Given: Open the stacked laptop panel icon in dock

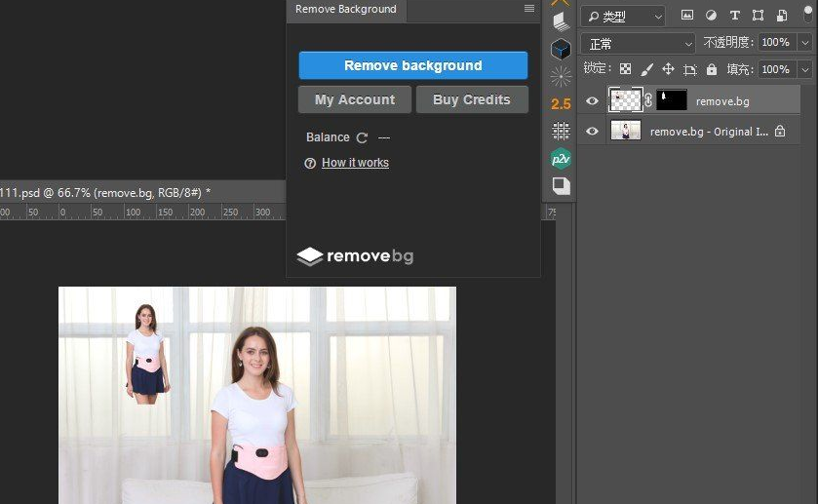Looking at the screenshot, I should coord(561,21).
